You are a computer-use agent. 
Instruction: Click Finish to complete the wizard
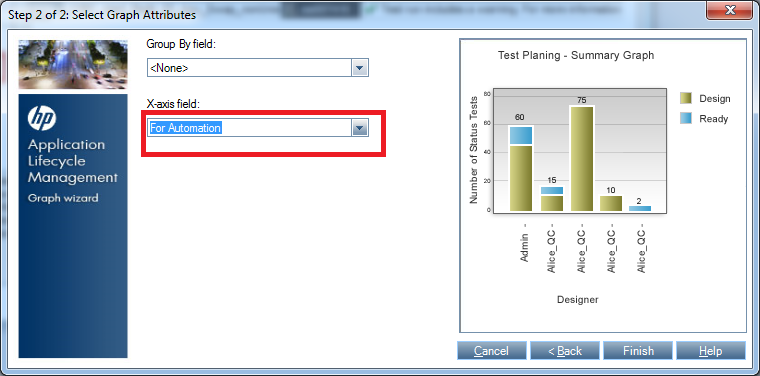tap(638, 351)
